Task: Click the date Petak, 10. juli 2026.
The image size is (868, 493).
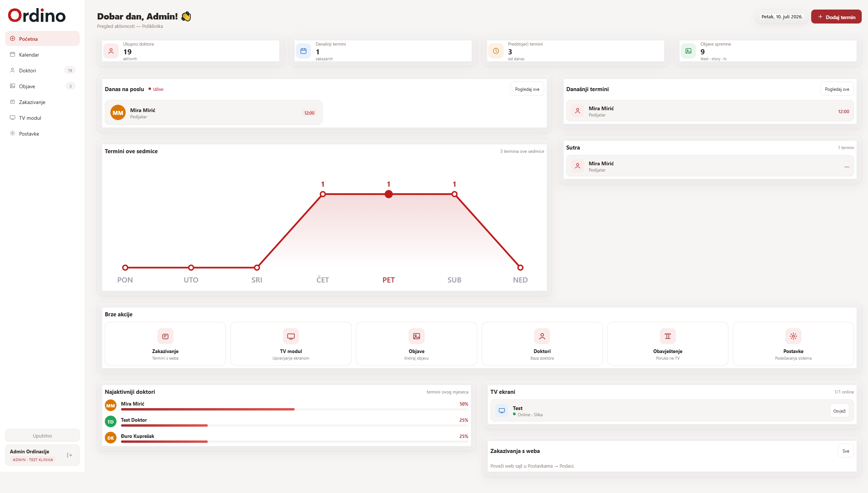Action: pos(782,17)
